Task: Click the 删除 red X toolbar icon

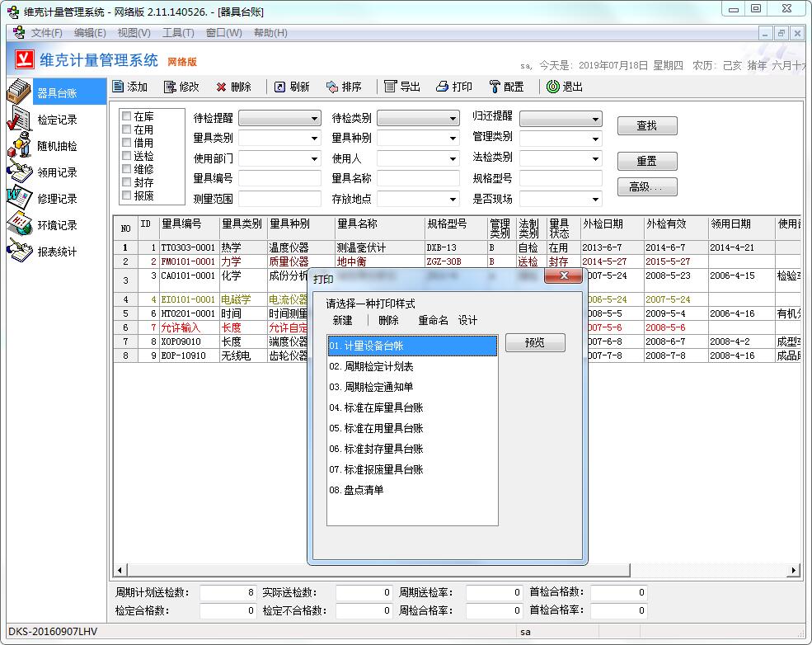Action: pos(221,87)
